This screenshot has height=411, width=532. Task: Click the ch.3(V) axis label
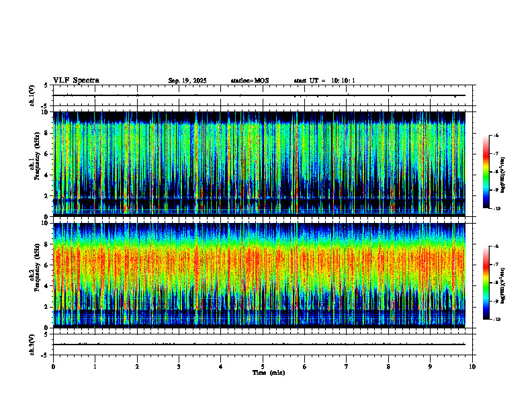pos(32,345)
